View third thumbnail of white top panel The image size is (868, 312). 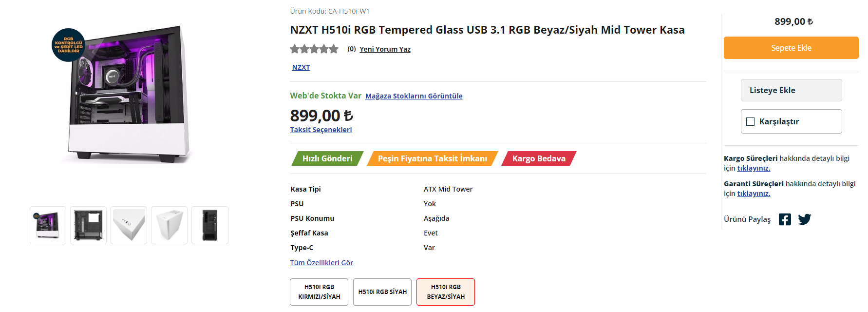pyautogui.click(x=129, y=225)
